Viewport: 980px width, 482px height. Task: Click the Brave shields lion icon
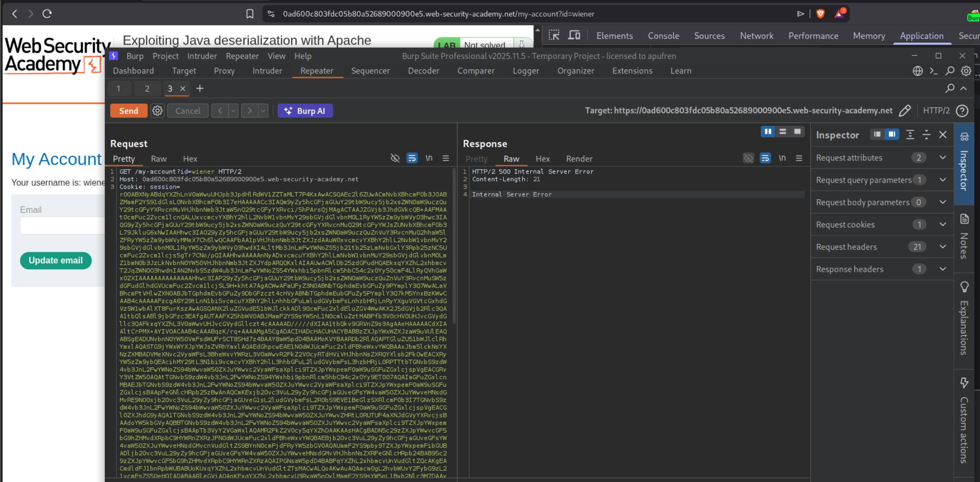[x=820, y=14]
